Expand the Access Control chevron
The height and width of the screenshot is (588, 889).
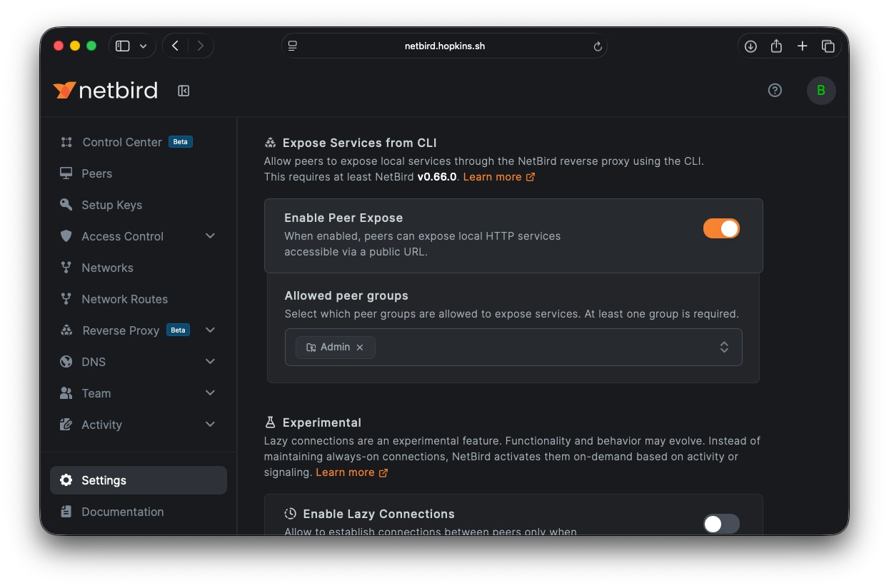click(210, 235)
